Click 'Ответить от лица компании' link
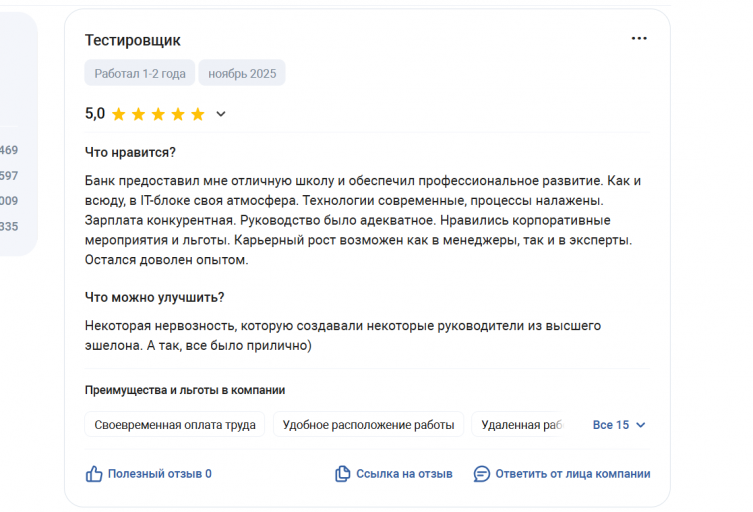The width and height of the screenshot is (753, 512). tap(572, 474)
